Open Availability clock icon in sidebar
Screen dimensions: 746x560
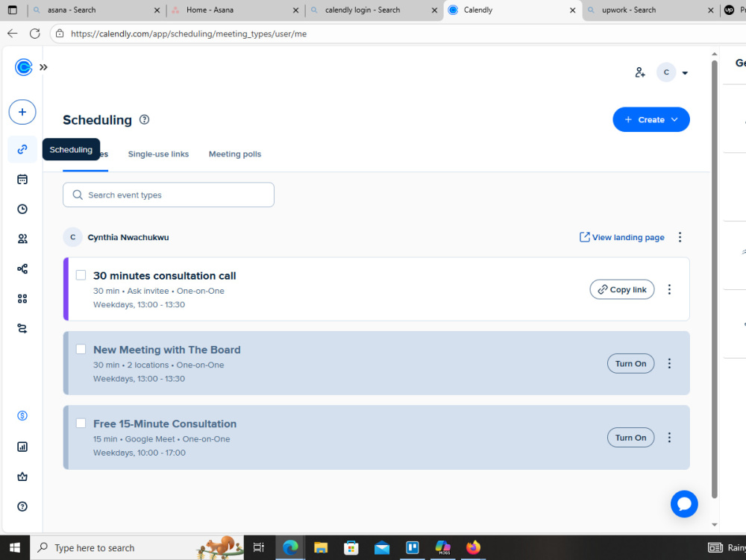(22, 210)
